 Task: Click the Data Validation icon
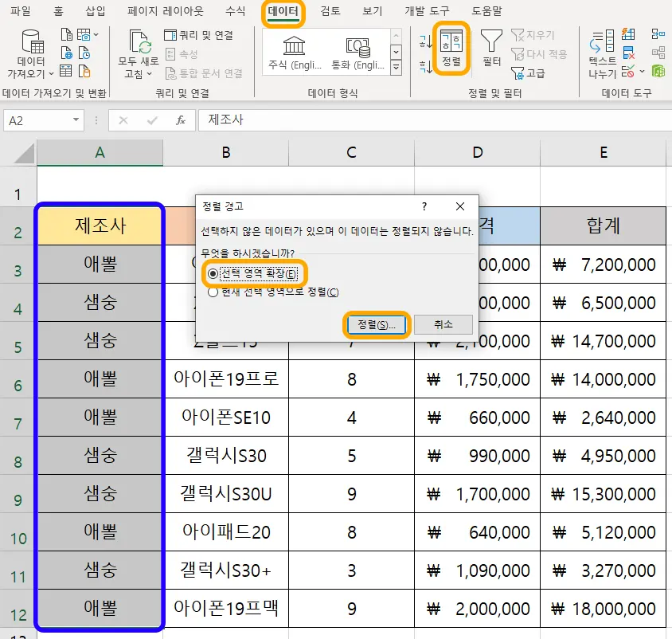point(628,71)
